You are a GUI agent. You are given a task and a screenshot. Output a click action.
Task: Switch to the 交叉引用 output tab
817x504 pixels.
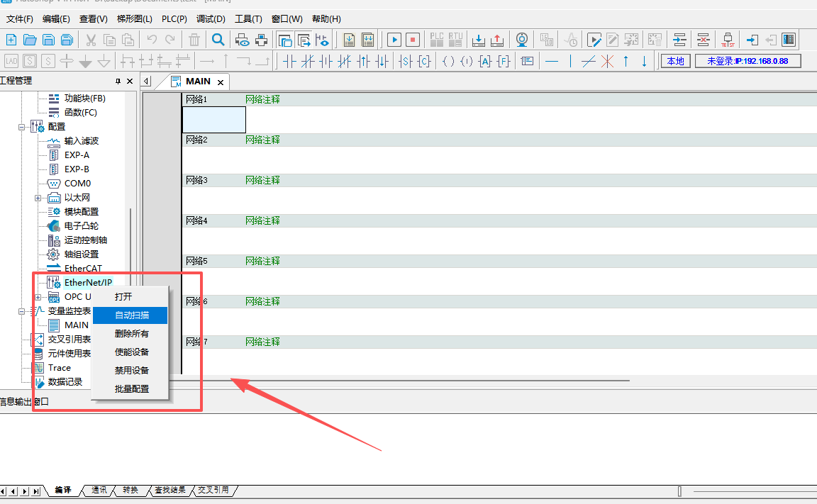(213, 490)
